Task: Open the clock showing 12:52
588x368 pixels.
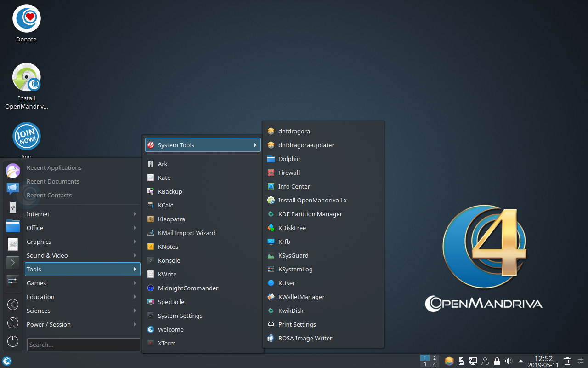Action: coord(543,361)
